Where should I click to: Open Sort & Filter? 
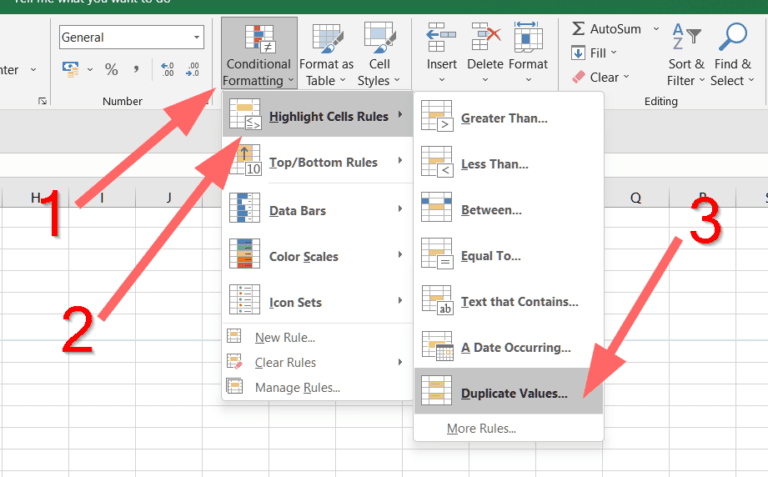coord(686,53)
